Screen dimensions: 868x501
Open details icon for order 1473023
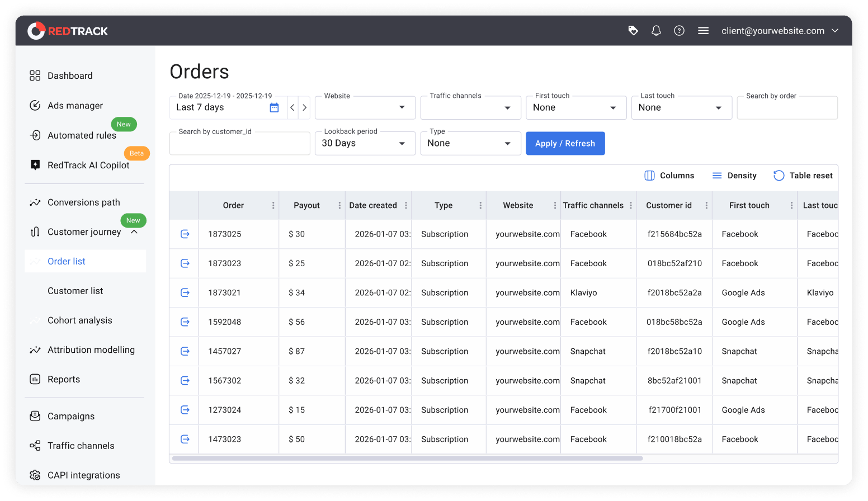185,439
